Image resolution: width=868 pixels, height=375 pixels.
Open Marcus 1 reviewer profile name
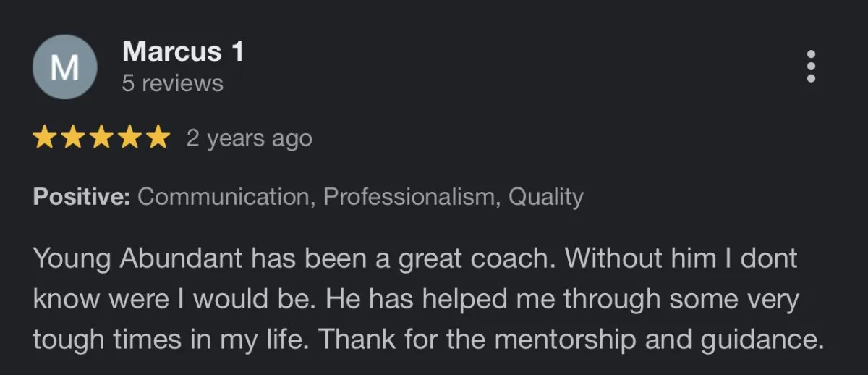183,51
